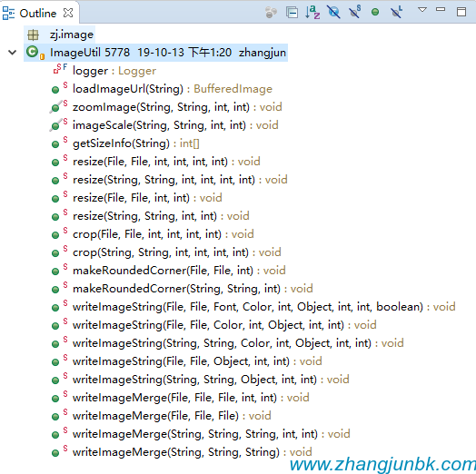The image size is (476, 474).
Task: Sort outline members alphabetically
Action: pyautogui.click(x=312, y=13)
